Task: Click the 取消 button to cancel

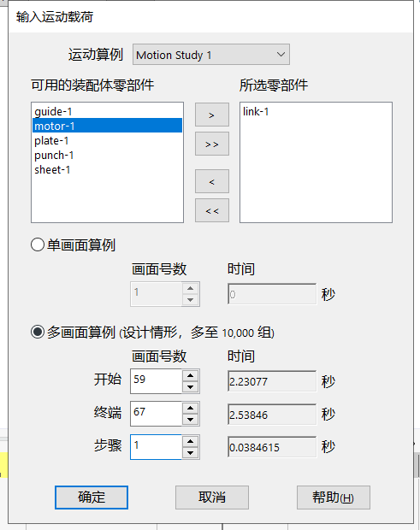Action: coord(212,498)
